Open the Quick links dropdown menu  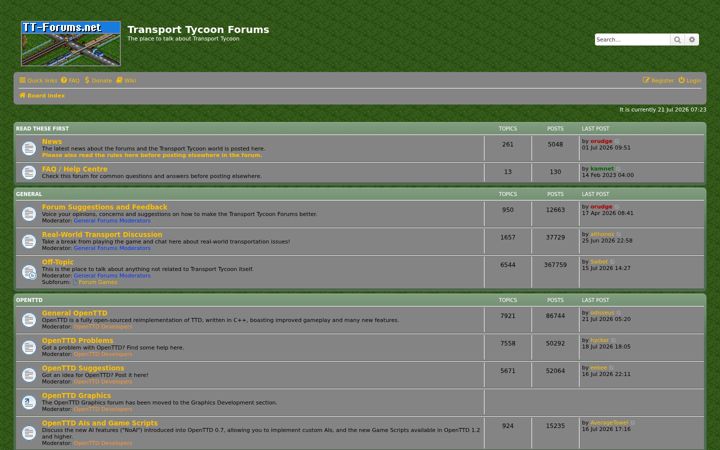click(x=38, y=80)
